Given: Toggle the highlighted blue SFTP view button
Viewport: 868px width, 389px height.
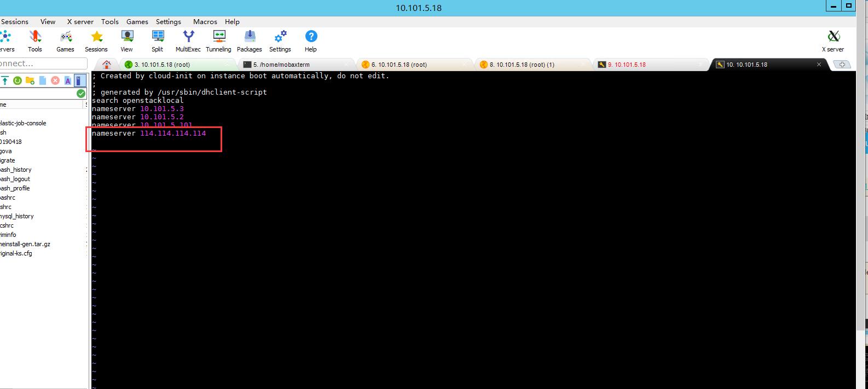Looking at the screenshot, I should tap(80, 80).
